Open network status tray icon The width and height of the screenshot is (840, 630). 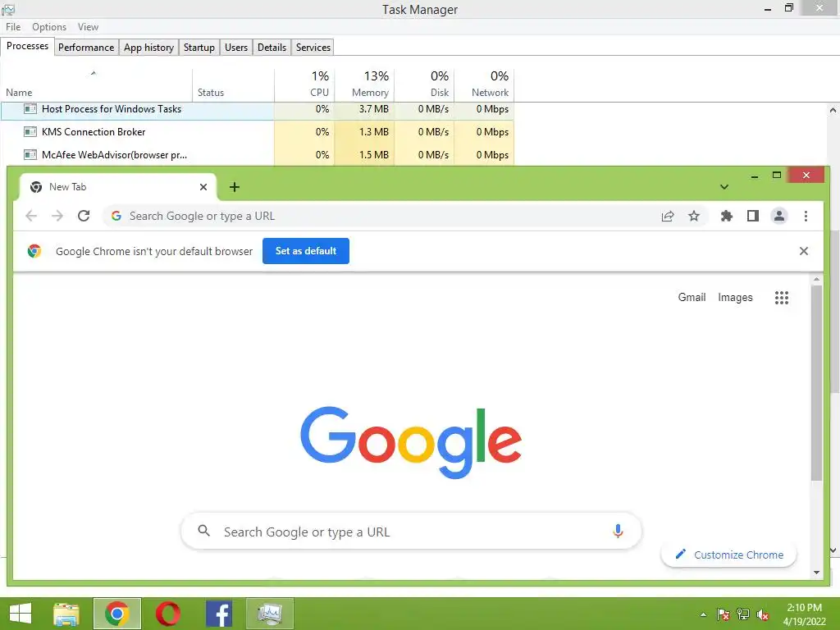coord(743,614)
